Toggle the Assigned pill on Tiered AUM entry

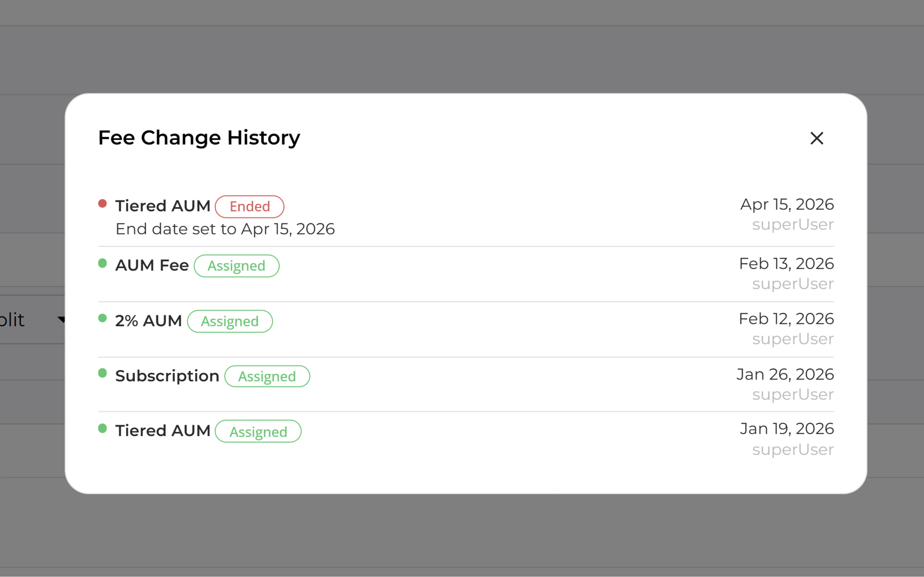[258, 432]
